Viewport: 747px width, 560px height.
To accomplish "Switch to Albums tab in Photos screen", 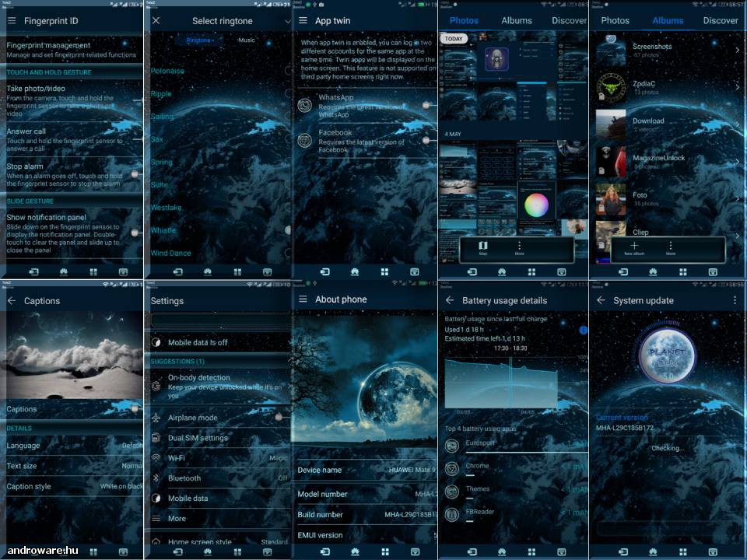I will [x=517, y=20].
